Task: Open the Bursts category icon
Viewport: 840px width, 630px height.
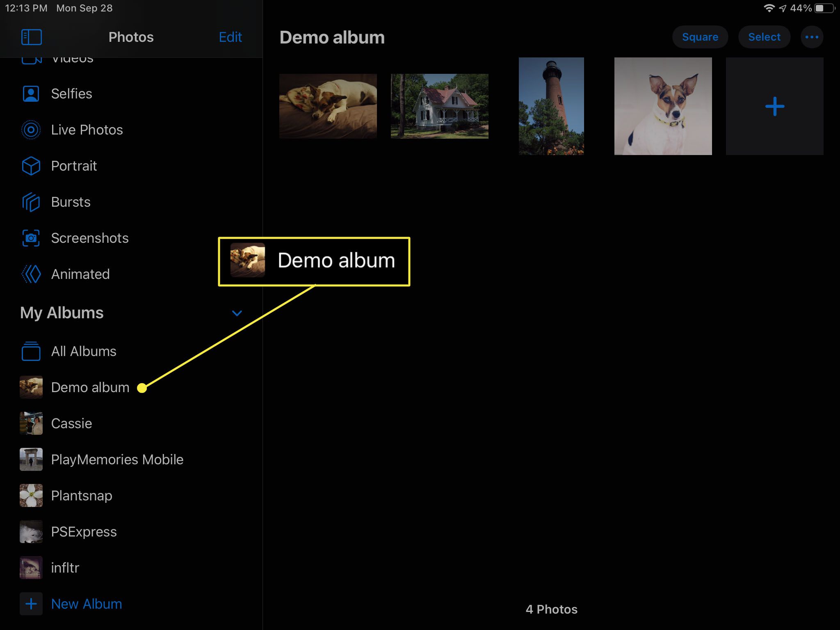Action: tap(31, 202)
